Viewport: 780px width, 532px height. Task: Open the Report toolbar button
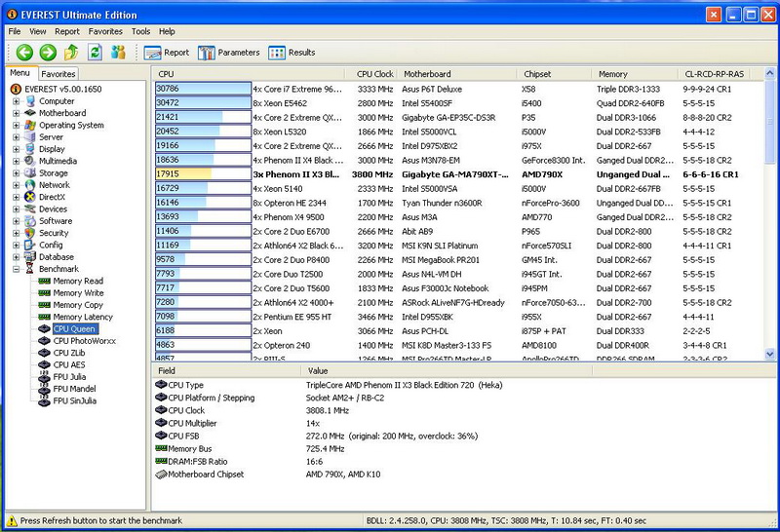point(167,53)
